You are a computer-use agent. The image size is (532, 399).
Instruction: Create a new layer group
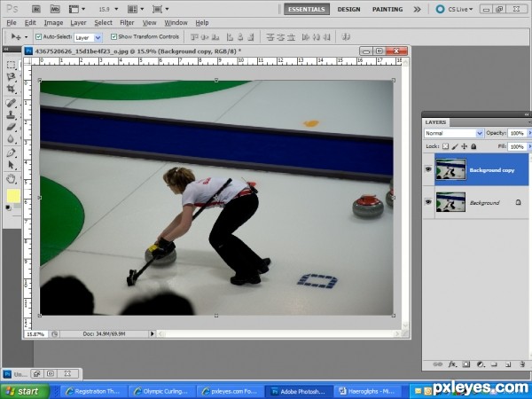pyautogui.click(x=494, y=364)
